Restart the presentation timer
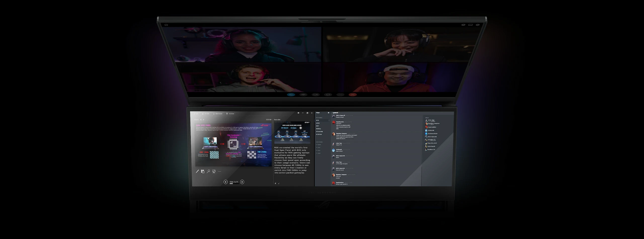 [204, 120]
